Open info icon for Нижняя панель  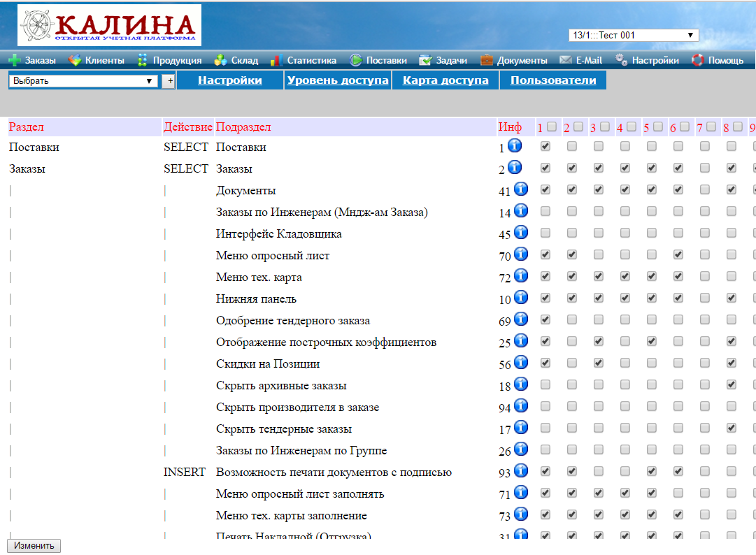(521, 297)
